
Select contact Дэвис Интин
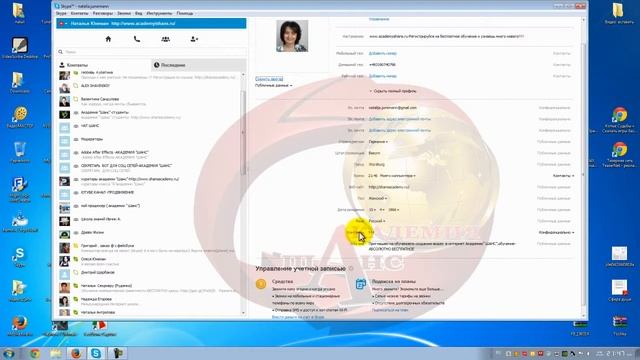point(149,234)
